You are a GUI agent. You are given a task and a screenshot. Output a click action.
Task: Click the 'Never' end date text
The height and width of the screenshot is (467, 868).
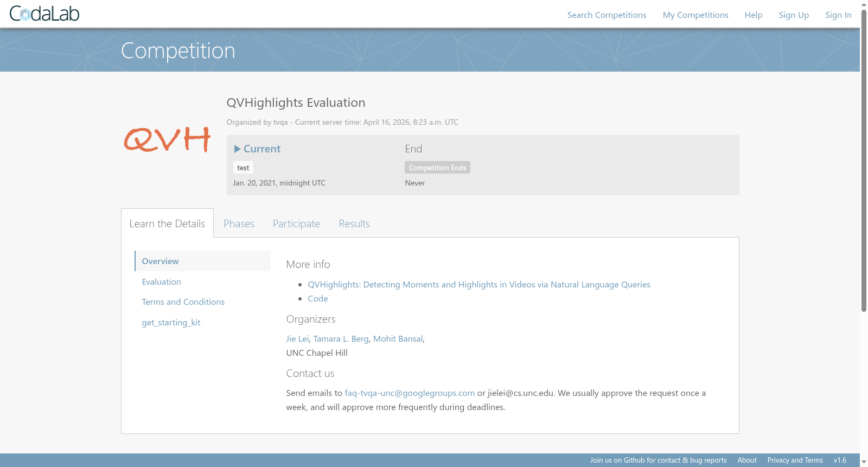414,183
